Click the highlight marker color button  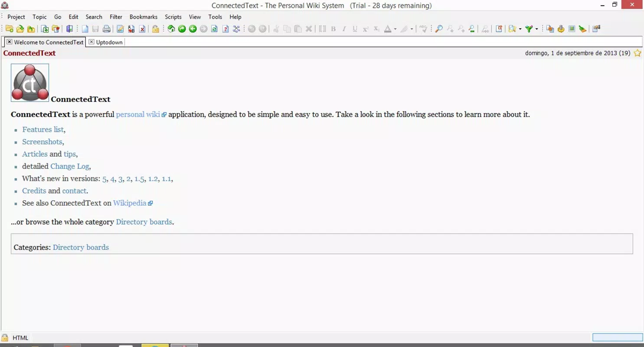tap(404, 29)
